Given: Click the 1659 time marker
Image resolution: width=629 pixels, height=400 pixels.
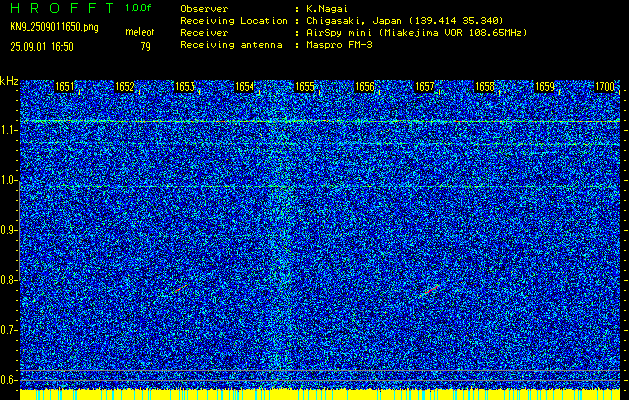Looking at the screenshot, I should point(545,87).
